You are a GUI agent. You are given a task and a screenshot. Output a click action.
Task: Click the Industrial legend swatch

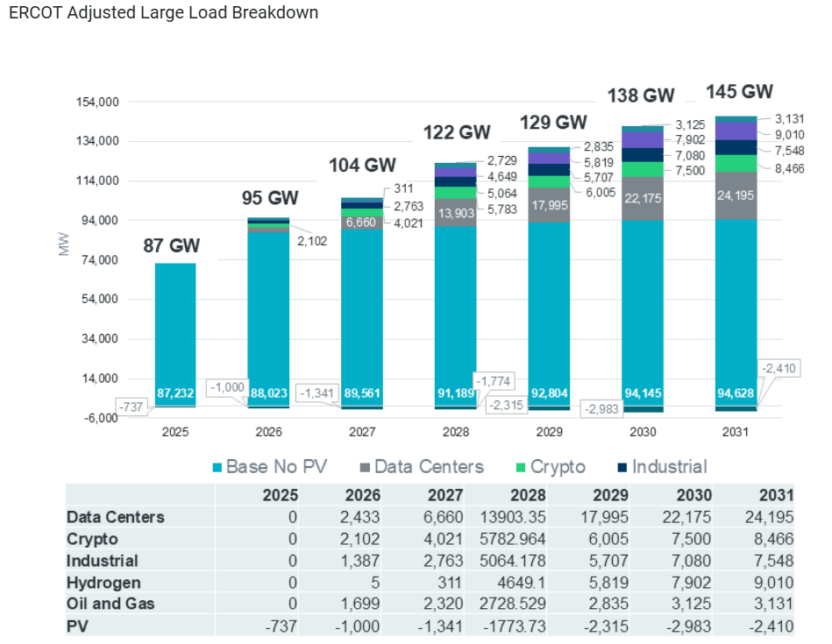[x=622, y=467]
